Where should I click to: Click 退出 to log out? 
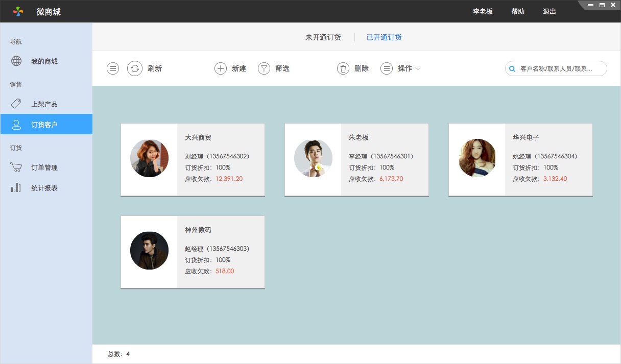(x=550, y=11)
